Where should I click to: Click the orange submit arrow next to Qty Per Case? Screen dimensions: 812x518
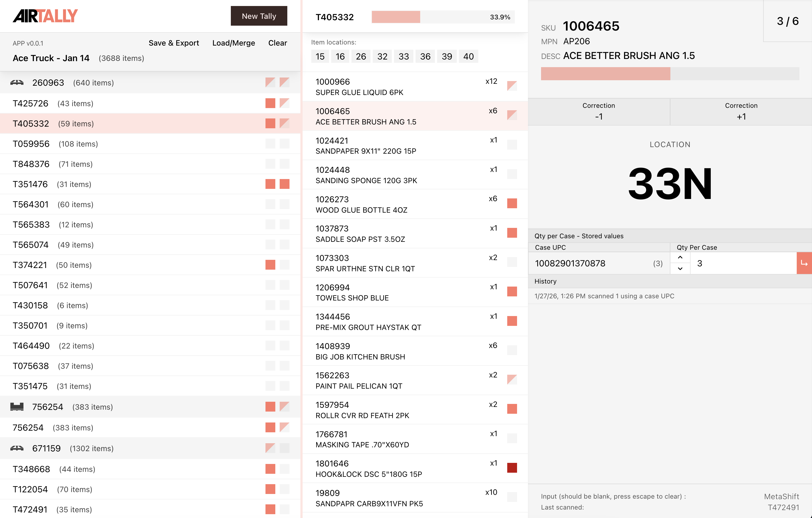point(805,263)
